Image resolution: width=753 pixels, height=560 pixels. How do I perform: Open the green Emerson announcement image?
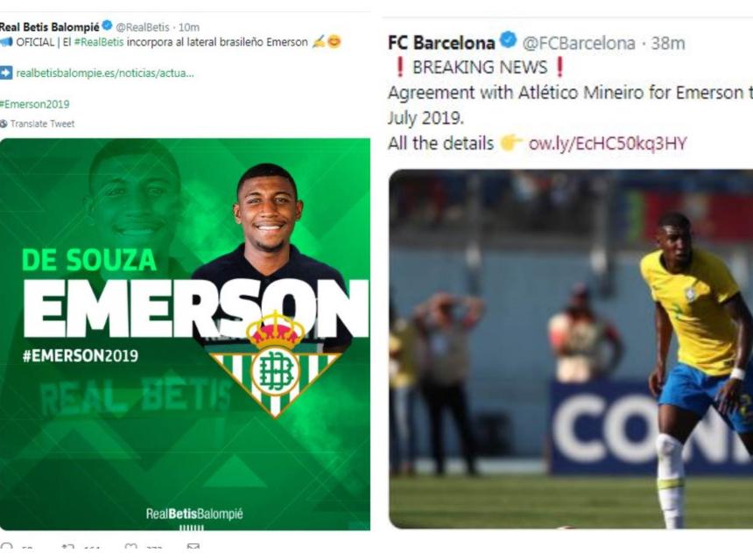185,334
